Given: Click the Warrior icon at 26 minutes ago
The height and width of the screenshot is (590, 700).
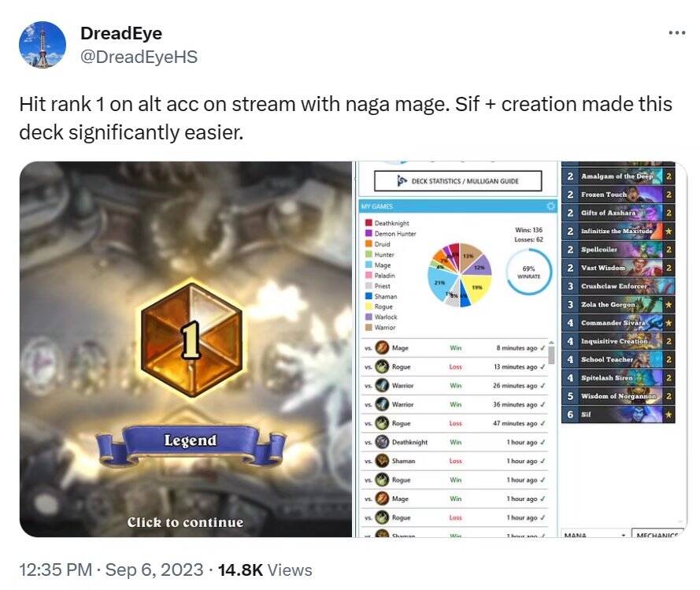Looking at the screenshot, I should 382,385.
